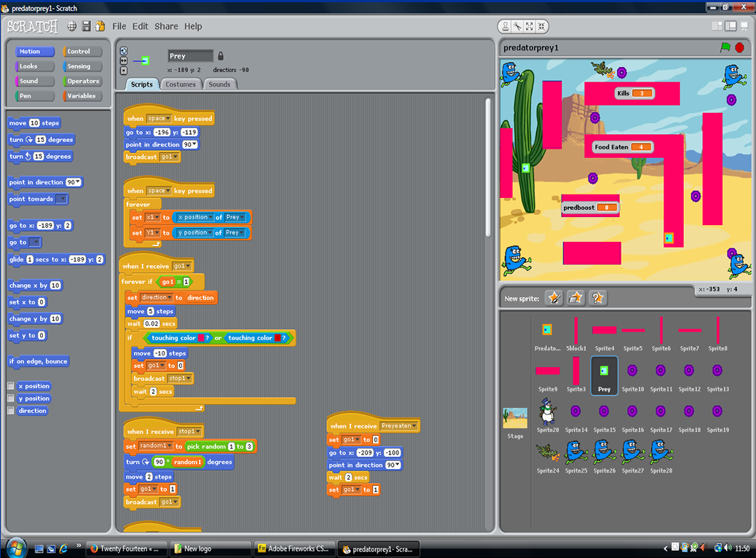756x558 pixels.
Task: Select the Sprite28 blue monster sprite
Action: click(661, 456)
